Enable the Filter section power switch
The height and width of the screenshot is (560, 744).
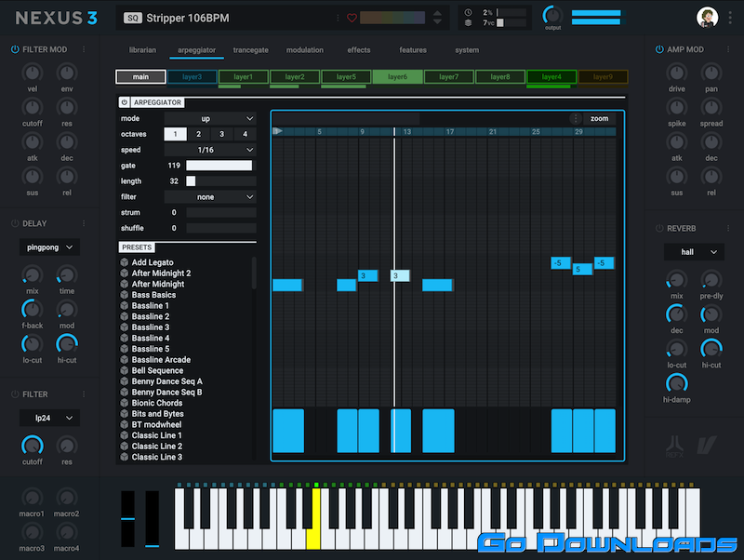point(15,394)
